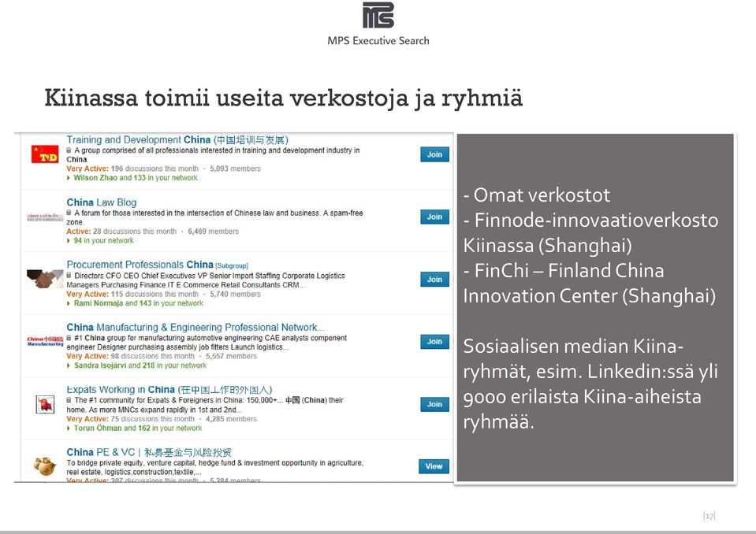756x534 pixels.
Task: Open the China Law Blog title link
Action: [101, 202]
